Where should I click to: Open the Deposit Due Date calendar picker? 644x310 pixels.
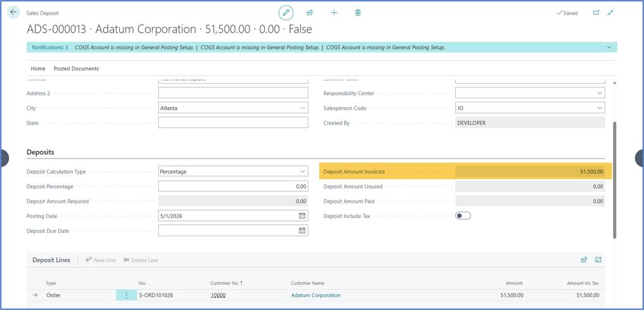[302, 231]
